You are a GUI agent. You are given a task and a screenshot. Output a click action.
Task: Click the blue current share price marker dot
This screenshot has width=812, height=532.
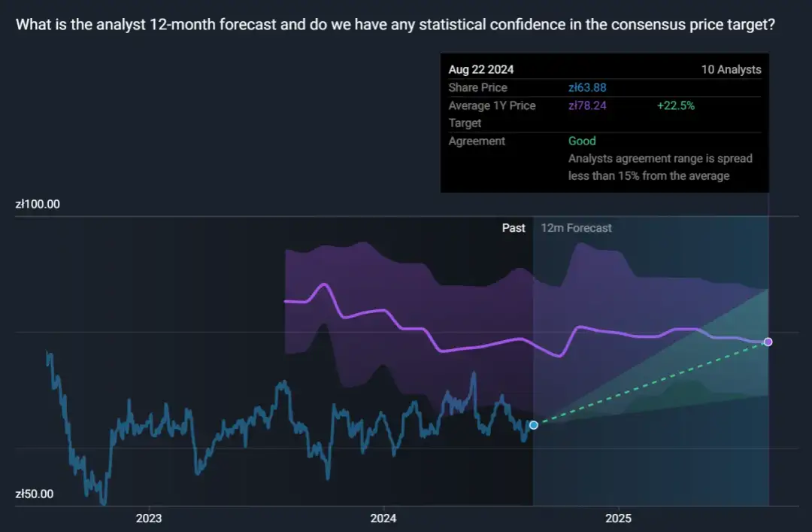tap(534, 425)
